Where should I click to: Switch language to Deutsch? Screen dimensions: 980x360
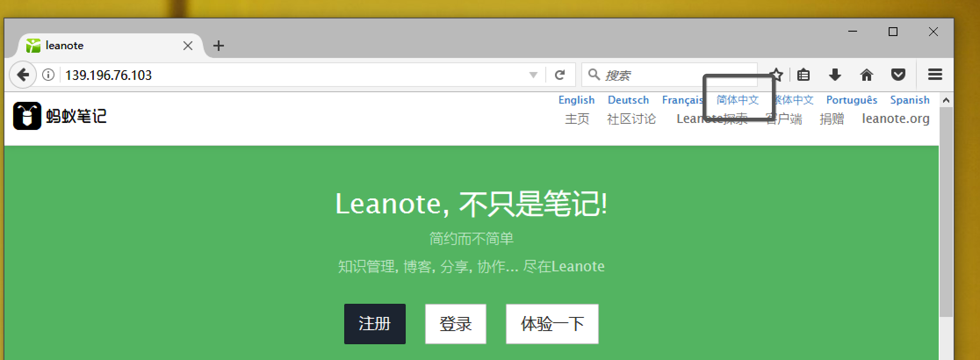(x=628, y=100)
